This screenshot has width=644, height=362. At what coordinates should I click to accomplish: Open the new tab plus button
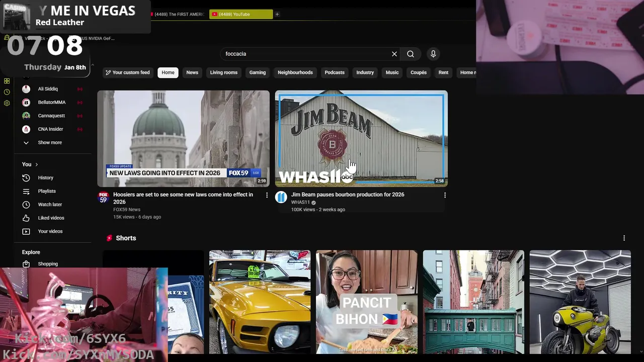pyautogui.click(x=277, y=14)
